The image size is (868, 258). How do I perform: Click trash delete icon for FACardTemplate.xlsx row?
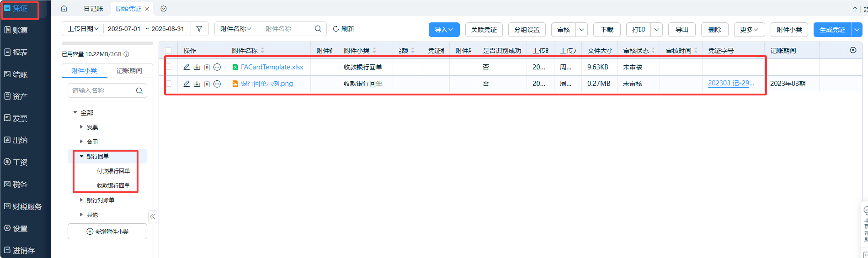tap(207, 67)
